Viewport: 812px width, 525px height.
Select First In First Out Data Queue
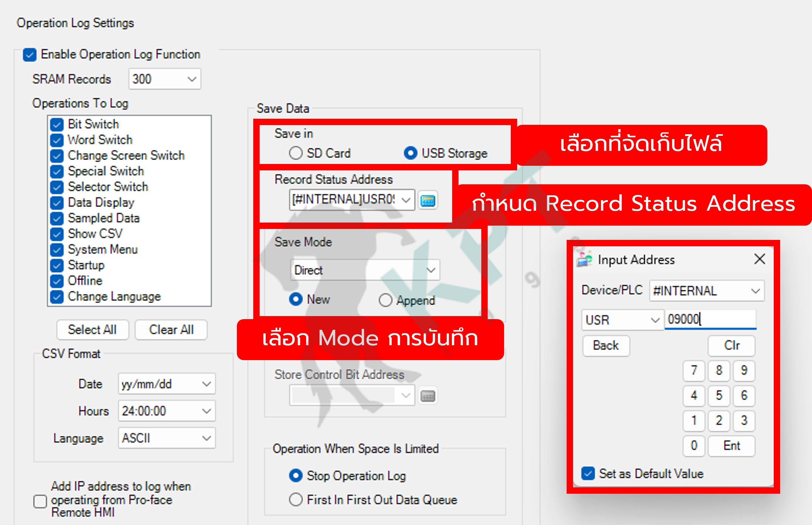(x=295, y=499)
